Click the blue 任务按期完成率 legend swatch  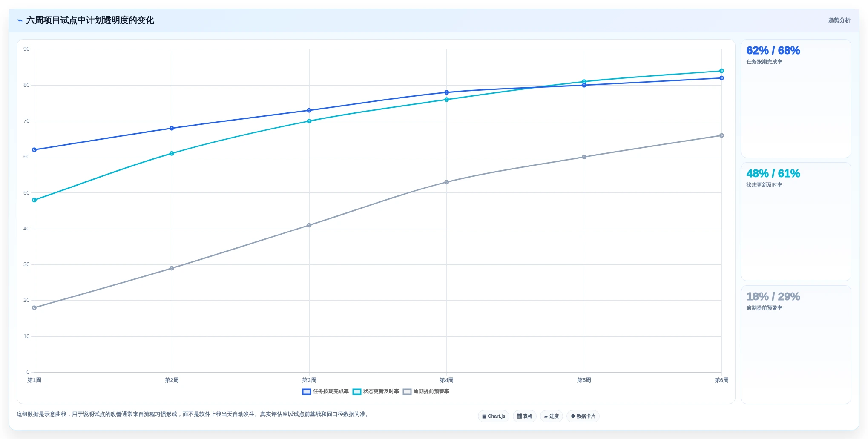[x=307, y=392]
